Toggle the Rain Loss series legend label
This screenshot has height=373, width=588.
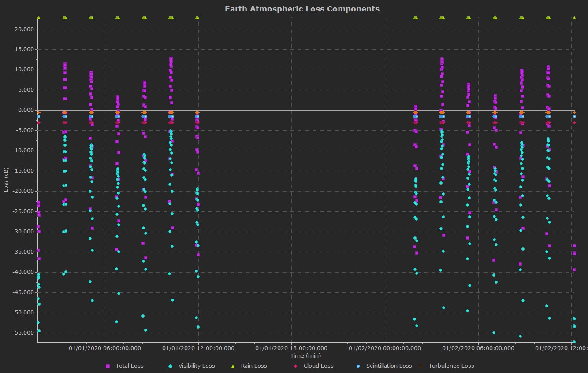[x=253, y=366]
